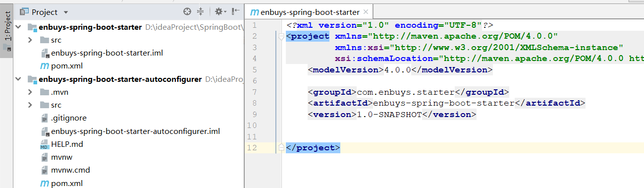644x188 pixels.
Task: Click line number 9 in the gutter
Action: click(255, 115)
